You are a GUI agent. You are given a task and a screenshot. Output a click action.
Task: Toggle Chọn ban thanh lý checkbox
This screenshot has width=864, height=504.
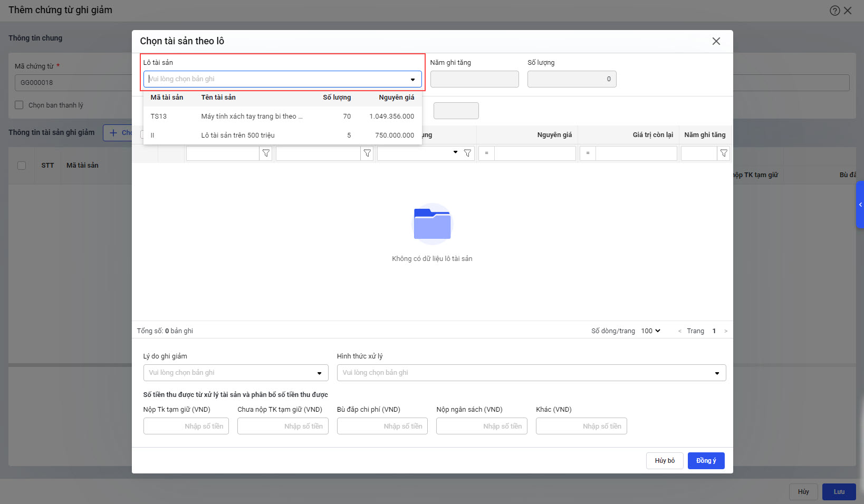20,105
